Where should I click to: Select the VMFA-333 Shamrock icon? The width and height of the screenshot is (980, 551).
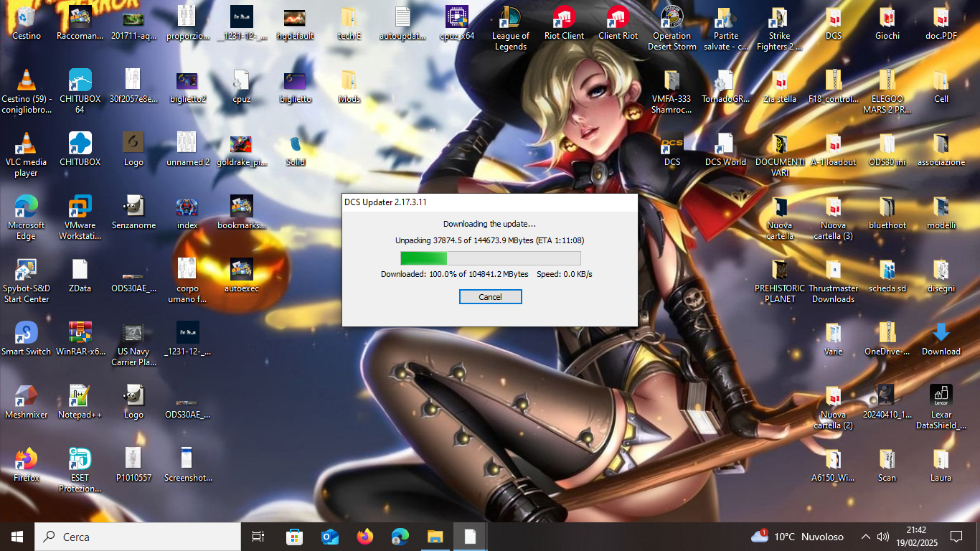(x=672, y=91)
